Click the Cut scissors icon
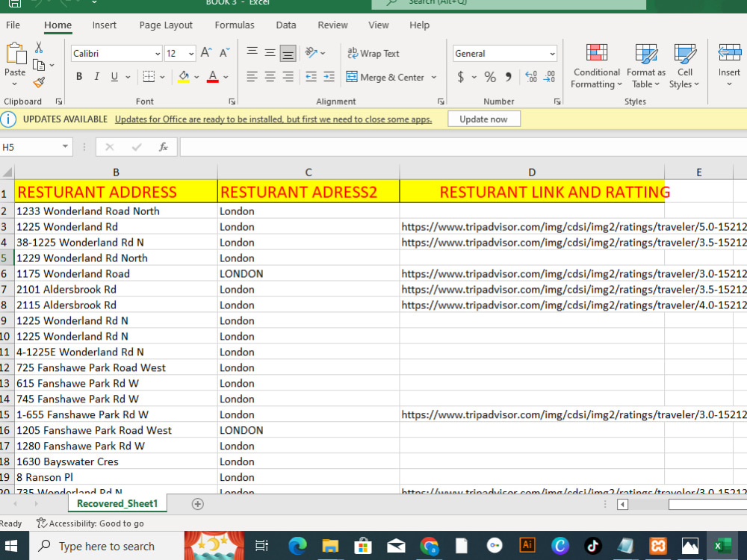747x560 pixels. point(39,47)
